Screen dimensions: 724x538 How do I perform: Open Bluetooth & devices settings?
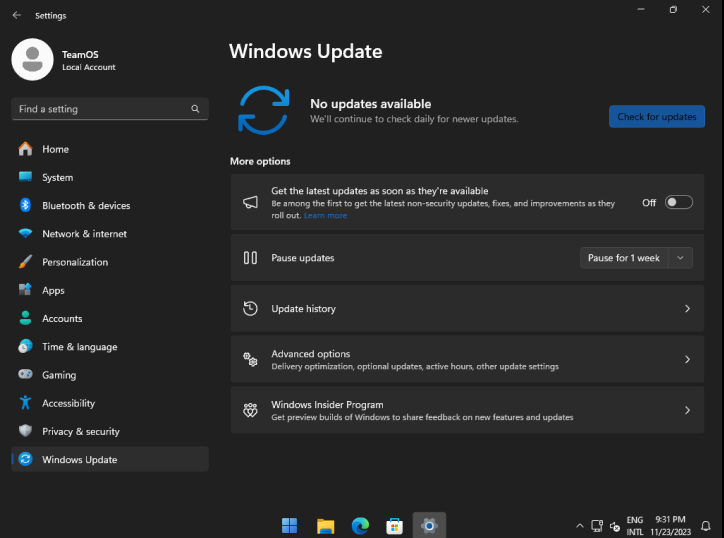(110, 205)
